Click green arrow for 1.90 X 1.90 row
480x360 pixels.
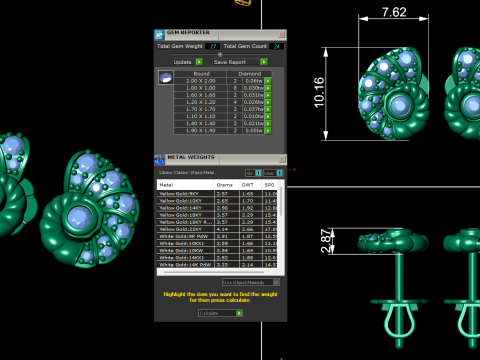[268, 131]
